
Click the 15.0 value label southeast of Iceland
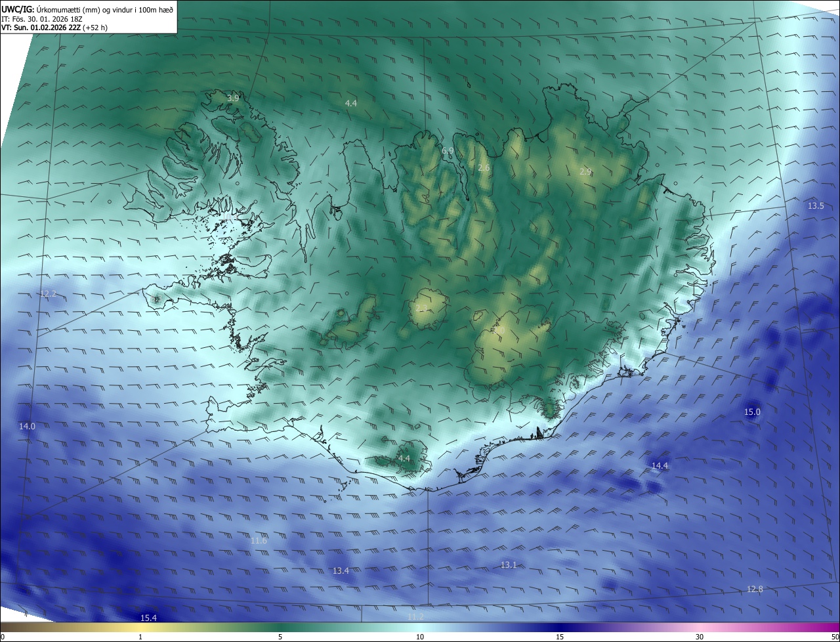[x=752, y=412]
